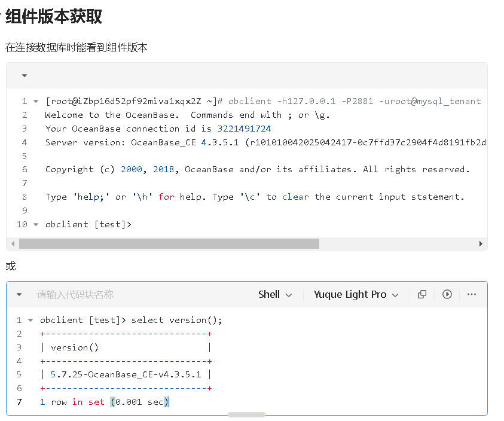Click the 5.7.25-OceanBase_CE-v4.3.5.1 version text
Viewport: 504px width, 421px height.
point(126,375)
